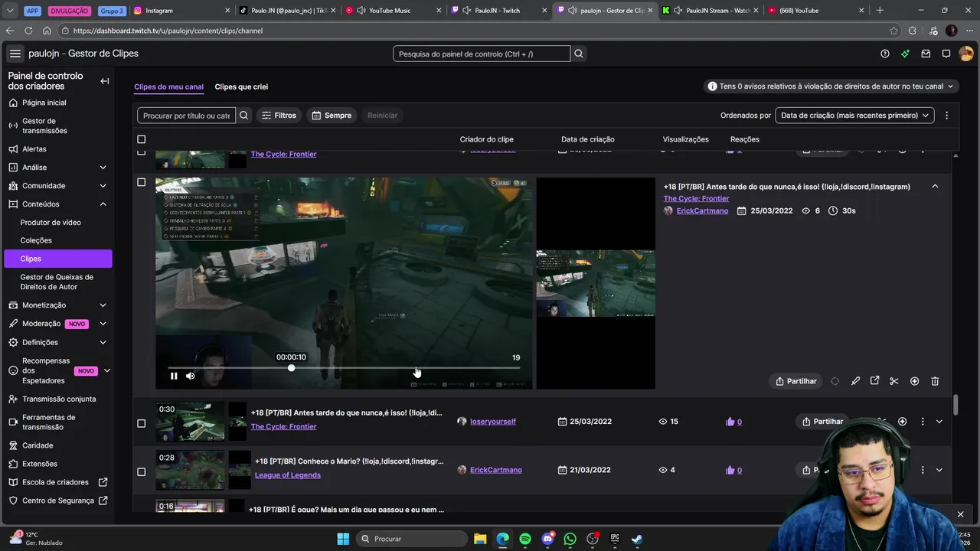Pause the playing clip
This screenshot has height=551, width=980.
coord(174,376)
